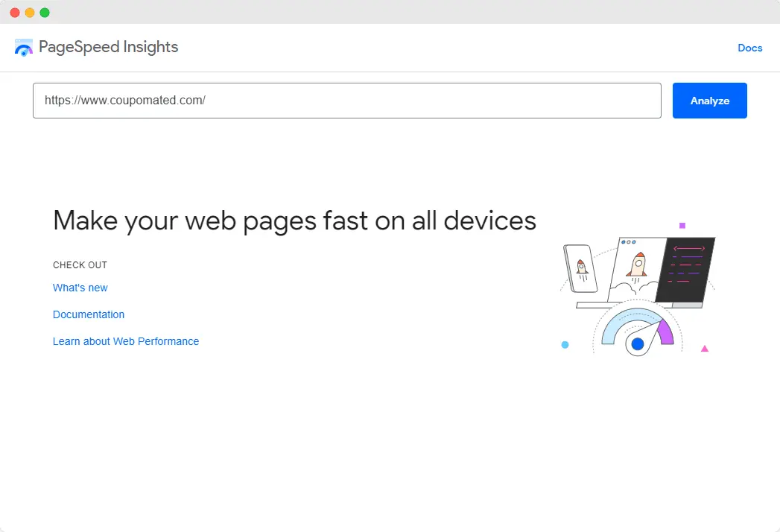Viewport: 780px width, 532px height.
Task: Open the What's new link
Action: coord(80,288)
